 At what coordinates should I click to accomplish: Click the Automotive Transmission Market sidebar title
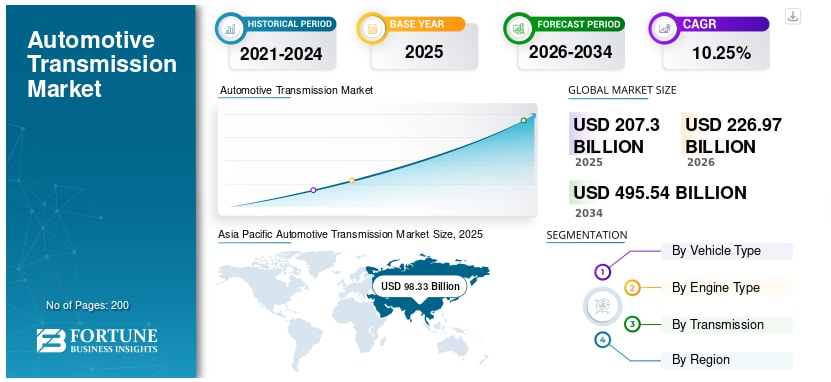tap(102, 64)
